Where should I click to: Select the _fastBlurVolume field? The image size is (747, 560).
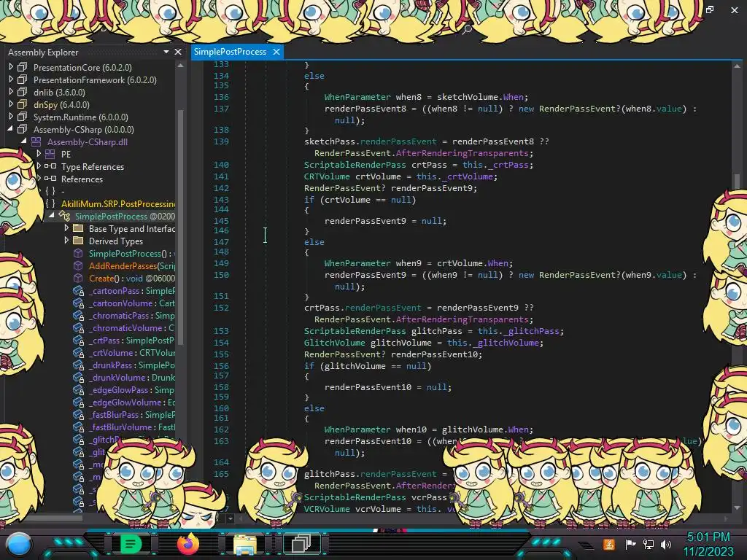coord(131,427)
